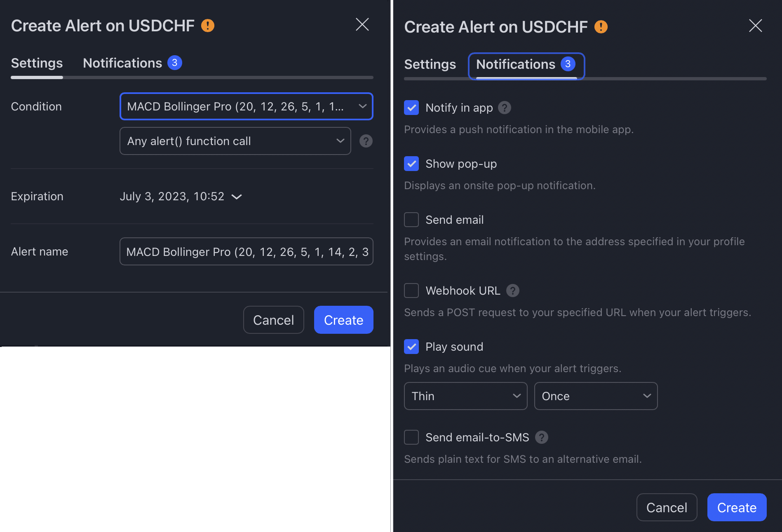Screen dimensions: 782x532
Task: Click the orange warning icon in left dialog title
Action: pos(208,26)
